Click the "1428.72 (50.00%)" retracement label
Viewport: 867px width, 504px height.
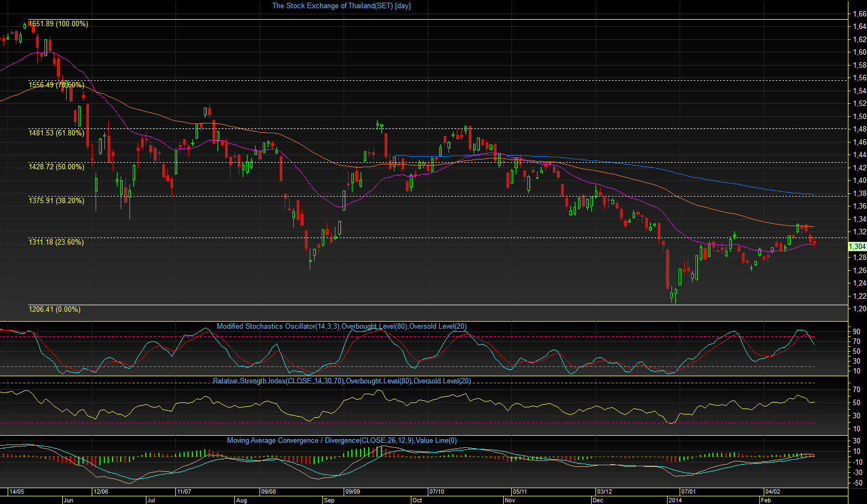click(56, 167)
